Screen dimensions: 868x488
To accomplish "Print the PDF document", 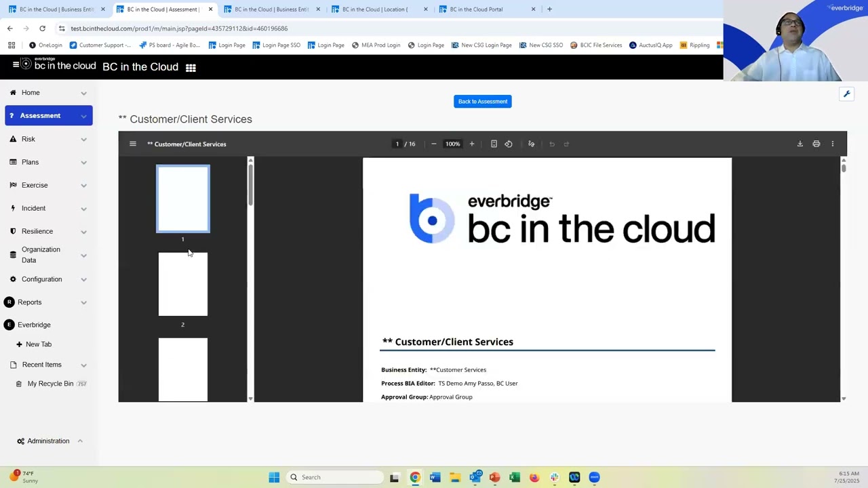I will [816, 144].
